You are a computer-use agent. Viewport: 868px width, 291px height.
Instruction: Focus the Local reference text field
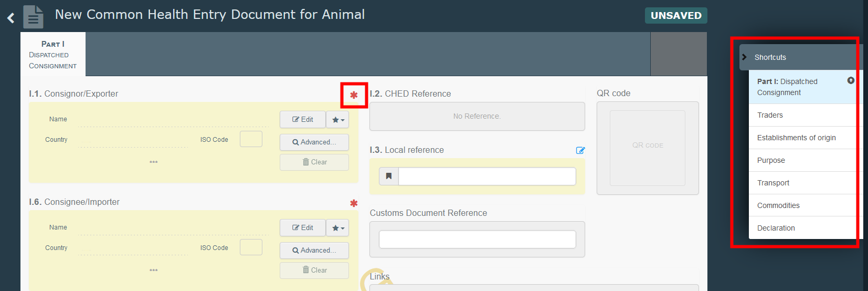pos(487,176)
